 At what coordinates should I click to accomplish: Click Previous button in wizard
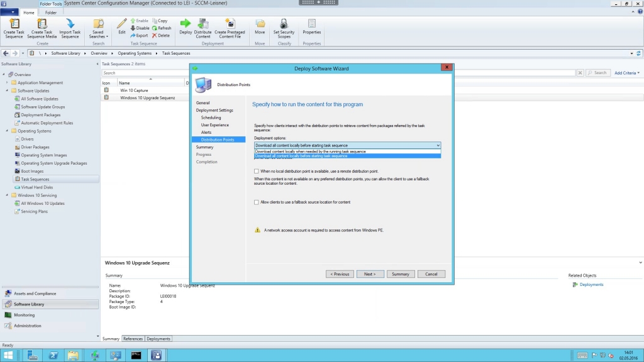click(x=340, y=274)
